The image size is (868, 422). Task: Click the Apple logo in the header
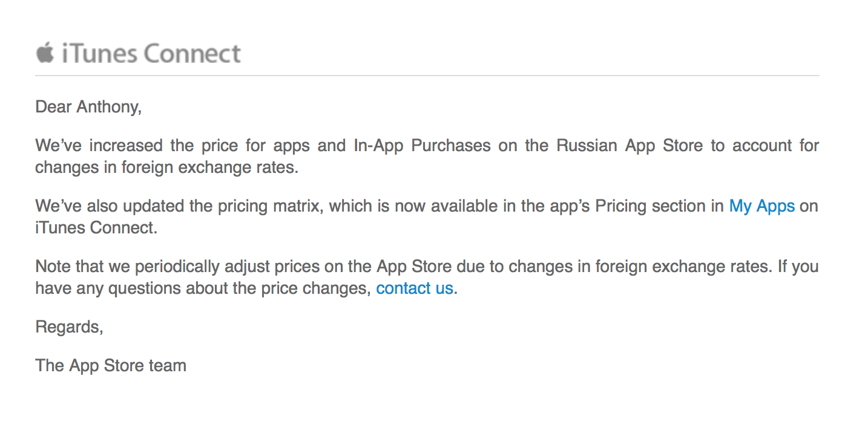(44, 53)
